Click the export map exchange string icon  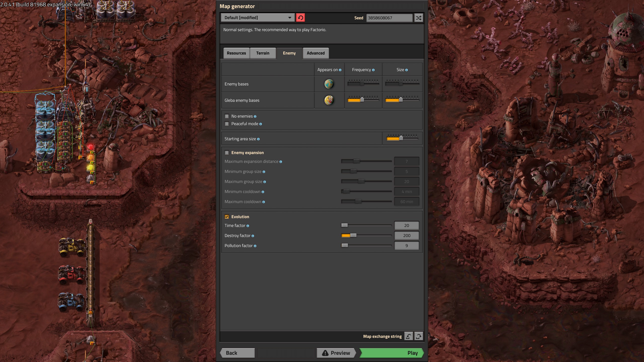(x=419, y=336)
